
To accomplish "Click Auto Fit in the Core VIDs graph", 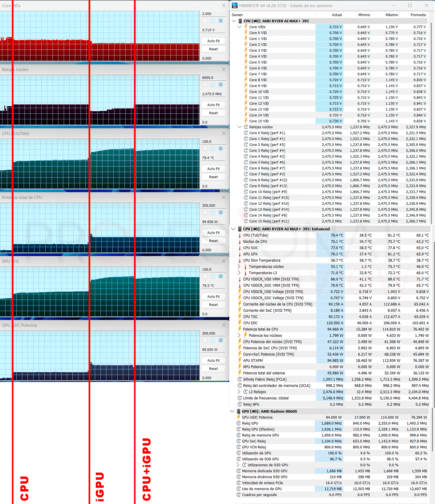I will click(214, 41).
